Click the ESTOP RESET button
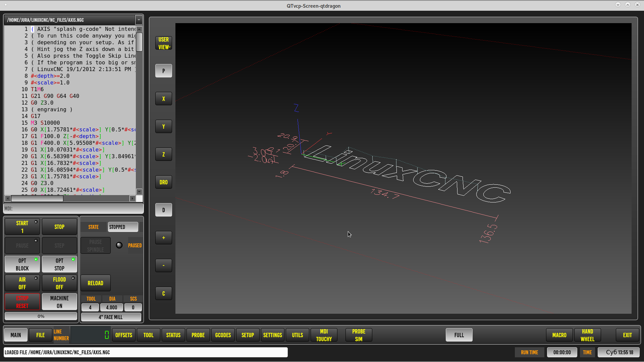Screen dimensions: 644x362 point(22,302)
